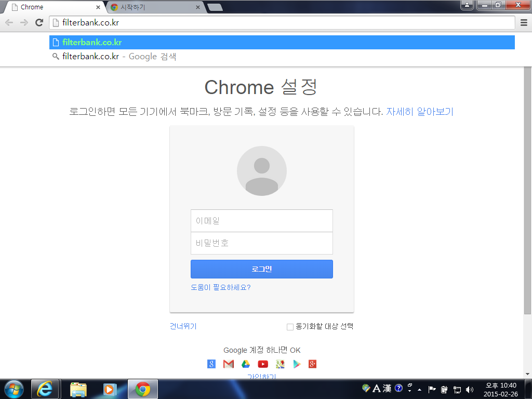The width and height of the screenshot is (532, 399).
Task: Toggle the IME A input mode indicator
Action: (377, 388)
